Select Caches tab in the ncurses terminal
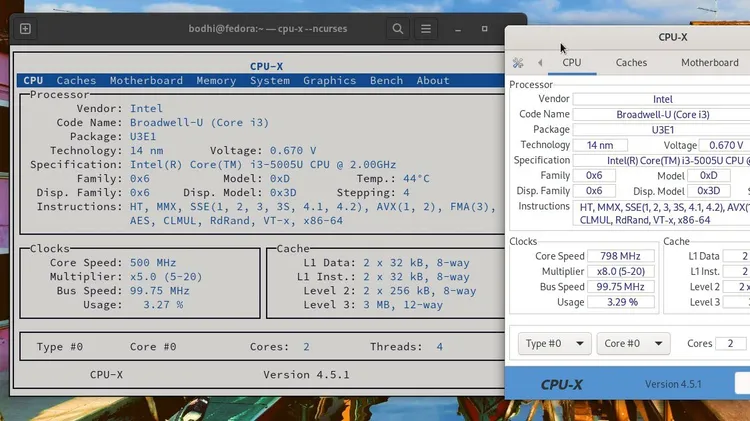The height and width of the screenshot is (421, 750). tap(76, 80)
